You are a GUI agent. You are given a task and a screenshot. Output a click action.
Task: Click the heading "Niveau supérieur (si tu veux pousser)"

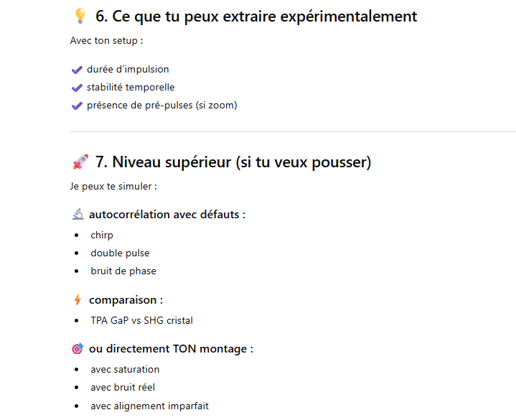pyautogui.click(x=233, y=163)
